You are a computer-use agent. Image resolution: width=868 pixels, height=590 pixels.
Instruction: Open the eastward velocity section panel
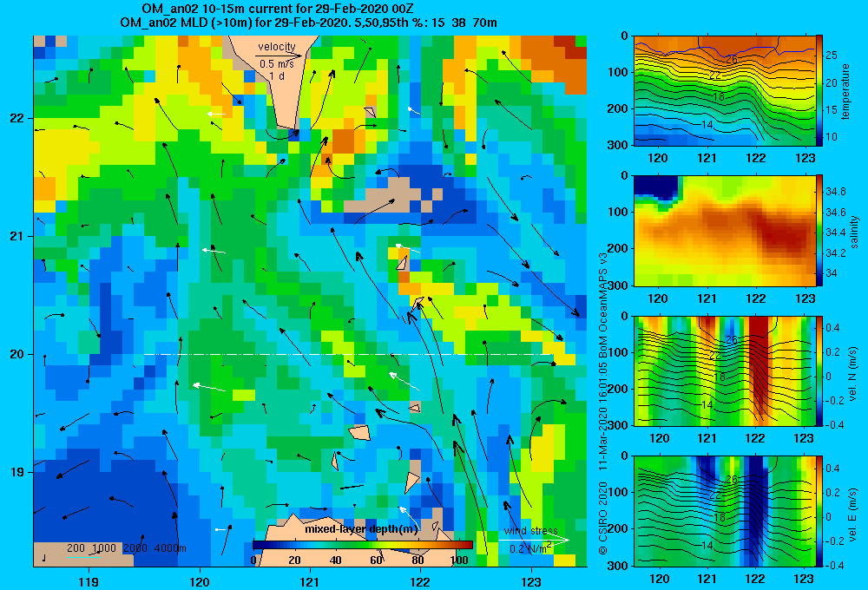point(724,511)
